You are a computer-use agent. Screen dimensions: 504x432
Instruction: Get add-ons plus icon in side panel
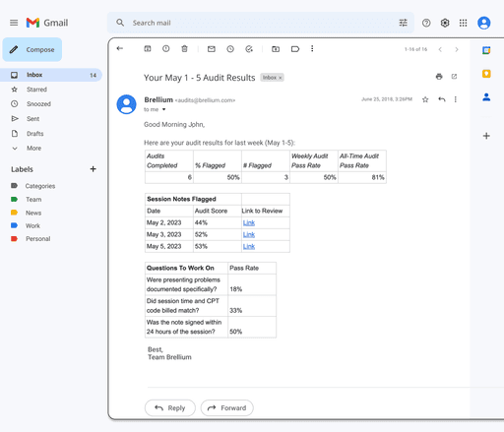pos(486,136)
